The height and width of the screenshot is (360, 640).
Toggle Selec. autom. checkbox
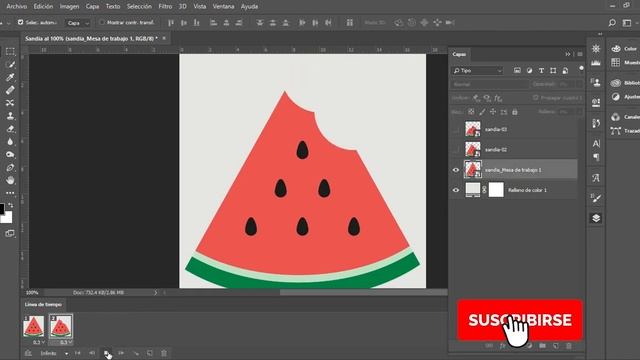[20, 22]
